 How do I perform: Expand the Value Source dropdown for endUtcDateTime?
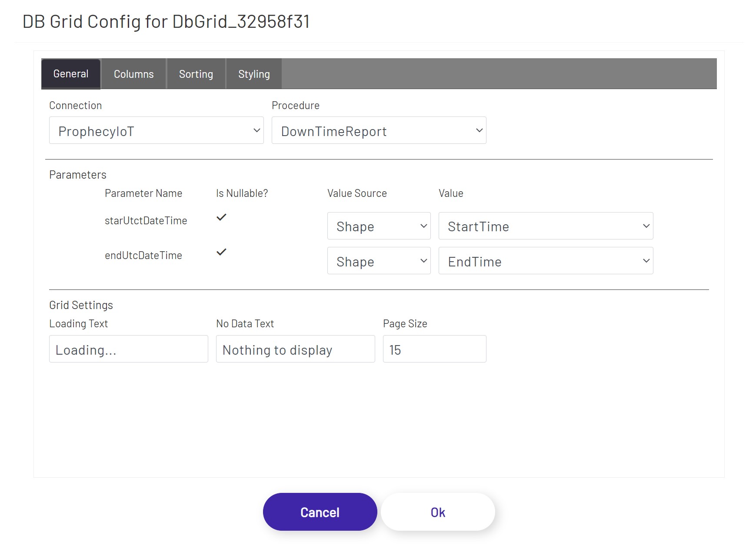378,261
